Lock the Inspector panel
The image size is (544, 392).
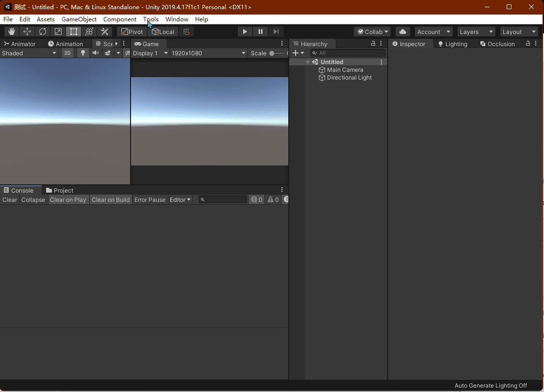click(x=528, y=43)
